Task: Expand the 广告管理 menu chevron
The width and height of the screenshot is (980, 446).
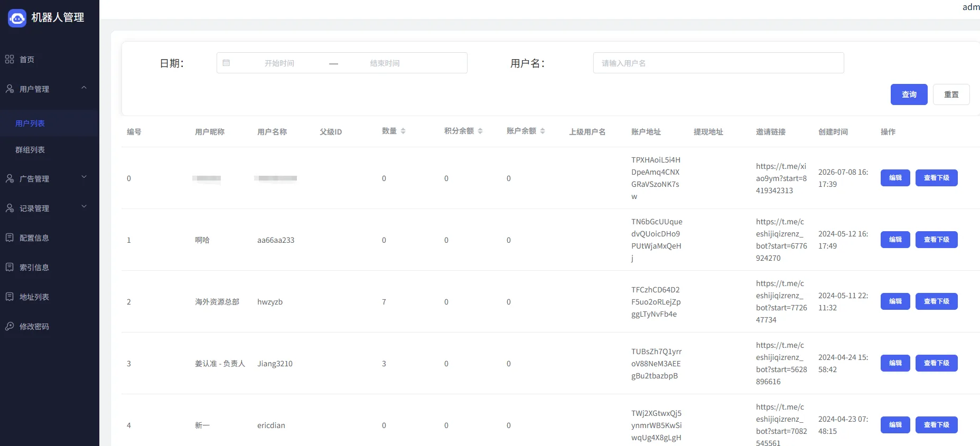Action: (x=84, y=177)
